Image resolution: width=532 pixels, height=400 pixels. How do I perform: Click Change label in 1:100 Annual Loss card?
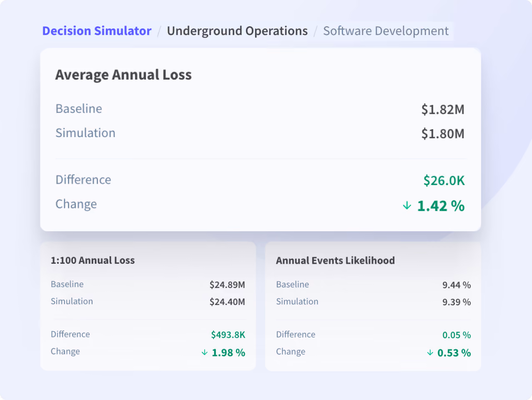pyautogui.click(x=65, y=351)
